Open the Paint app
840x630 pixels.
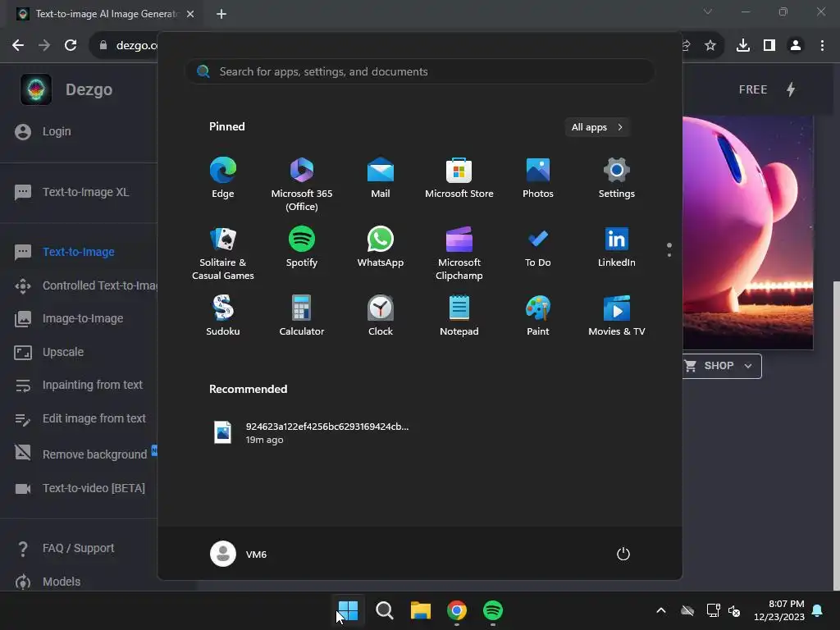point(538,316)
